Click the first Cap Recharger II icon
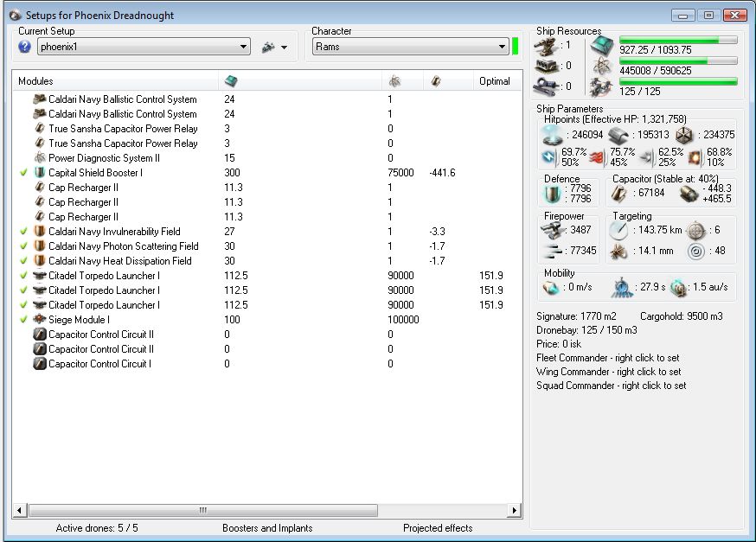The image size is (756, 542). click(x=40, y=188)
